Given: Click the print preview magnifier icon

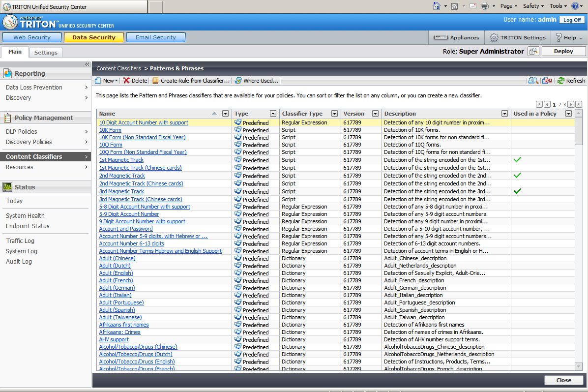Looking at the screenshot, I should [x=533, y=81].
